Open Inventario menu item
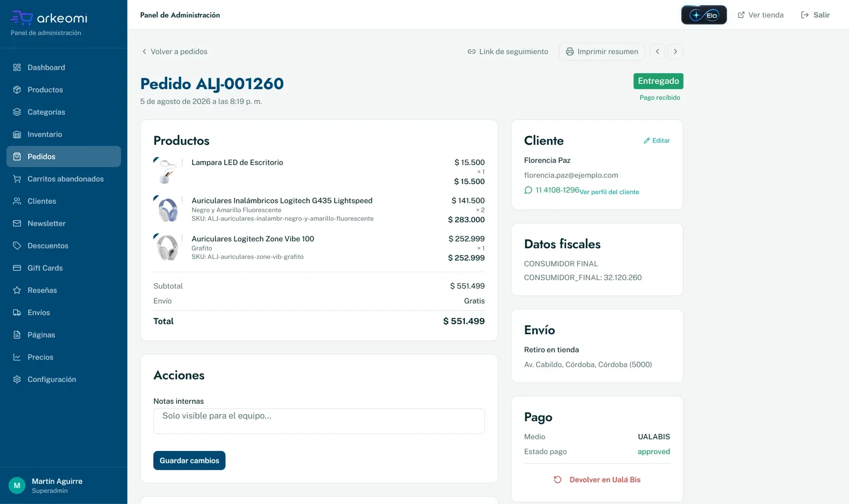 pos(64,134)
